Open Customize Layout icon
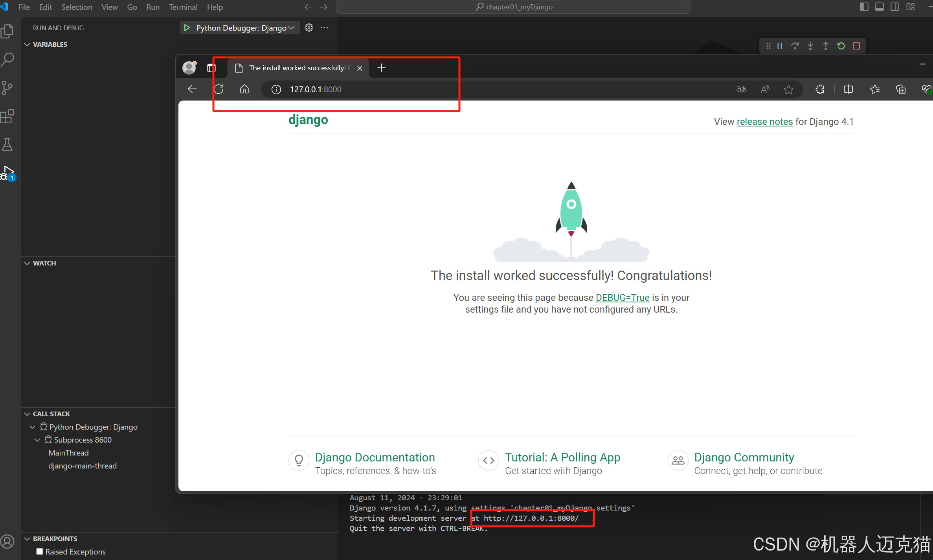The height and width of the screenshot is (560, 933). tap(911, 7)
